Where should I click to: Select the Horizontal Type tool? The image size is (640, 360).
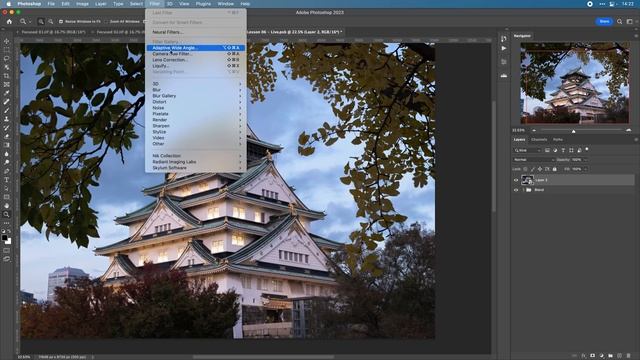(7, 180)
